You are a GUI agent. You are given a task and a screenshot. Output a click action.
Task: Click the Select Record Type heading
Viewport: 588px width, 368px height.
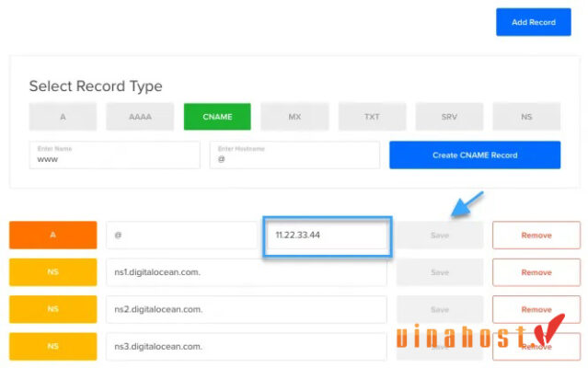click(x=96, y=86)
